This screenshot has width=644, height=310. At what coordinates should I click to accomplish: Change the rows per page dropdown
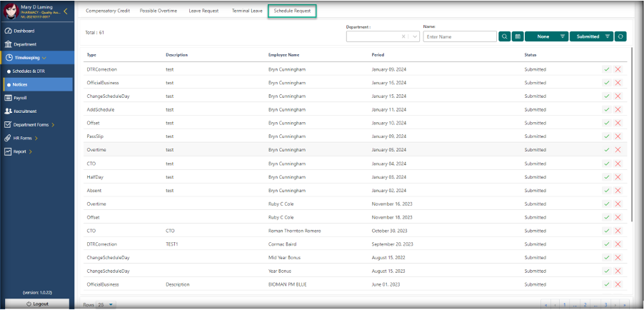pos(105,304)
